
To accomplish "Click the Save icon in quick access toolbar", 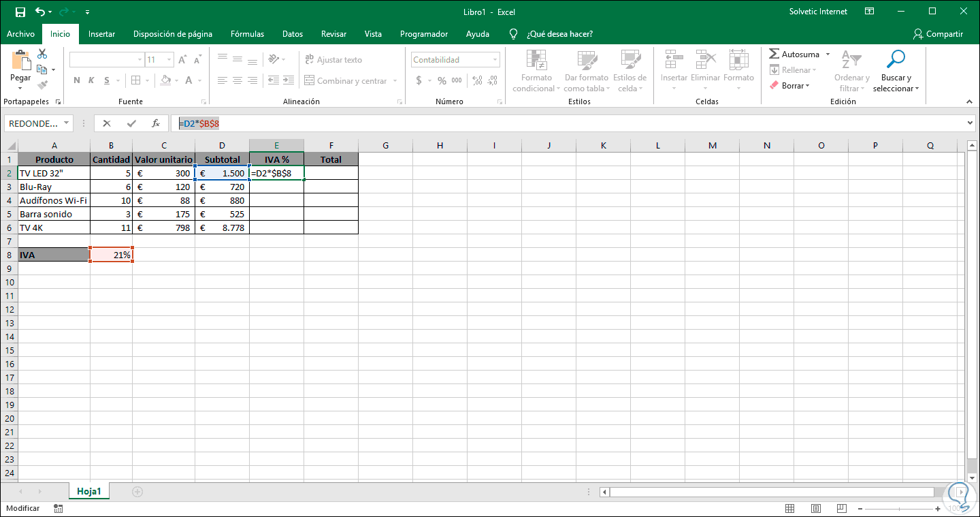I will point(20,12).
